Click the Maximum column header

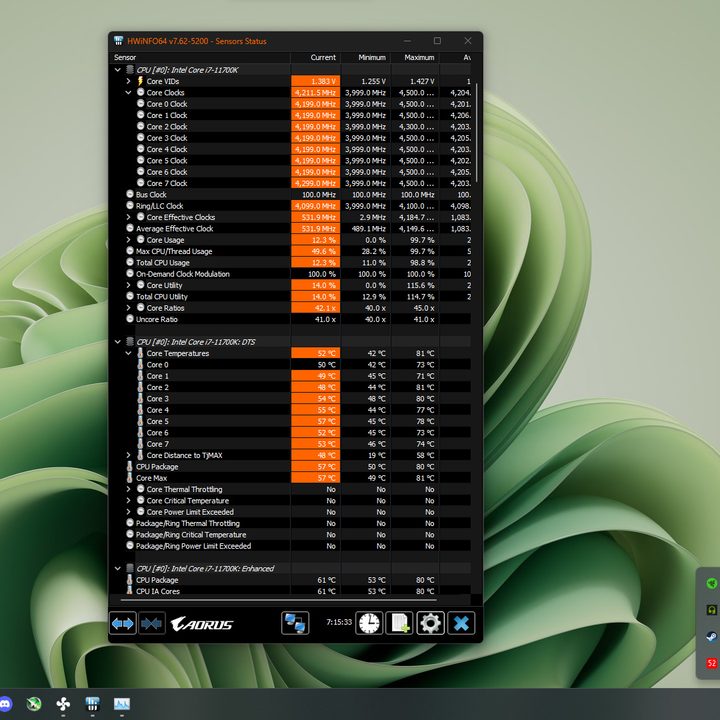point(415,57)
